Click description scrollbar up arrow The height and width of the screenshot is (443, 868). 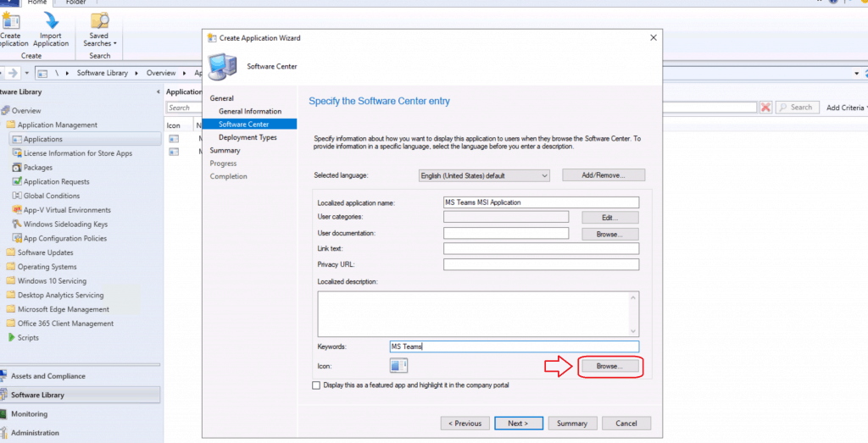click(x=633, y=297)
